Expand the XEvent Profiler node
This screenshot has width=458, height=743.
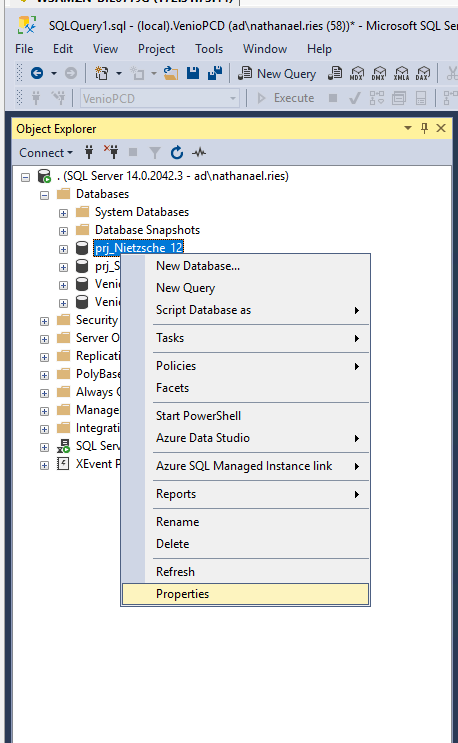45,465
